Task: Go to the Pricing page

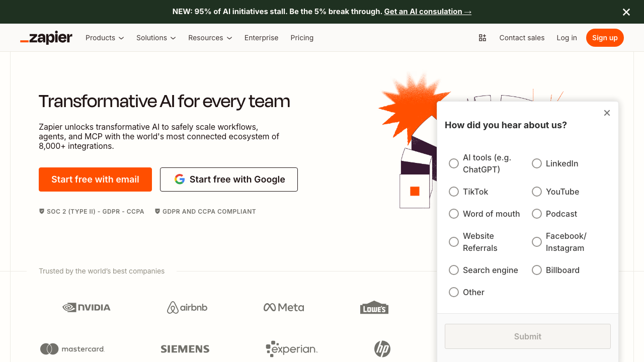Action: click(301, 37)
